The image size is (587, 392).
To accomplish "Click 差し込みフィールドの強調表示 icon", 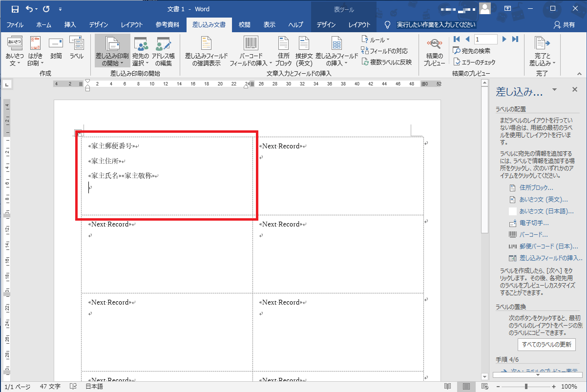I will tap(206, 52).
